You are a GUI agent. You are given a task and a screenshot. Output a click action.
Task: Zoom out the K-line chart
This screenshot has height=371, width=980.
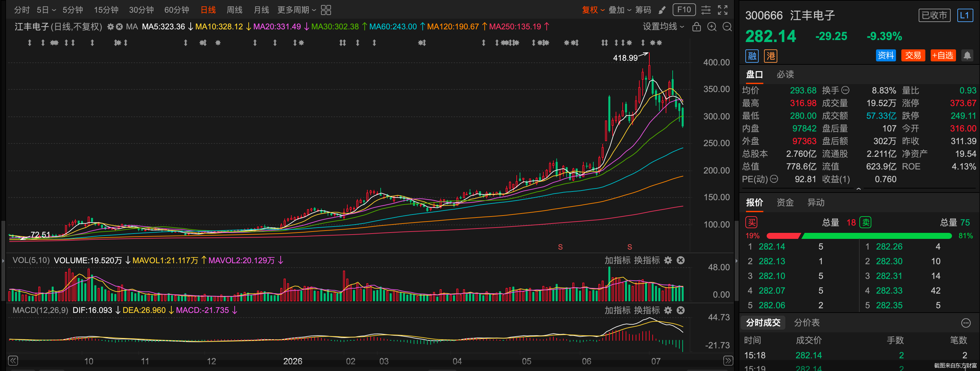coord(727,27)
